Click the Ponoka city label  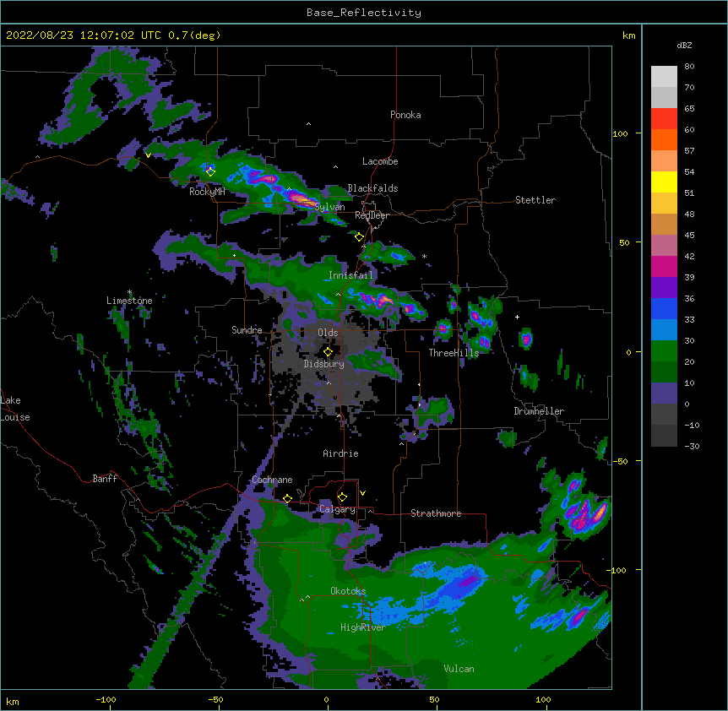(405, 115)
